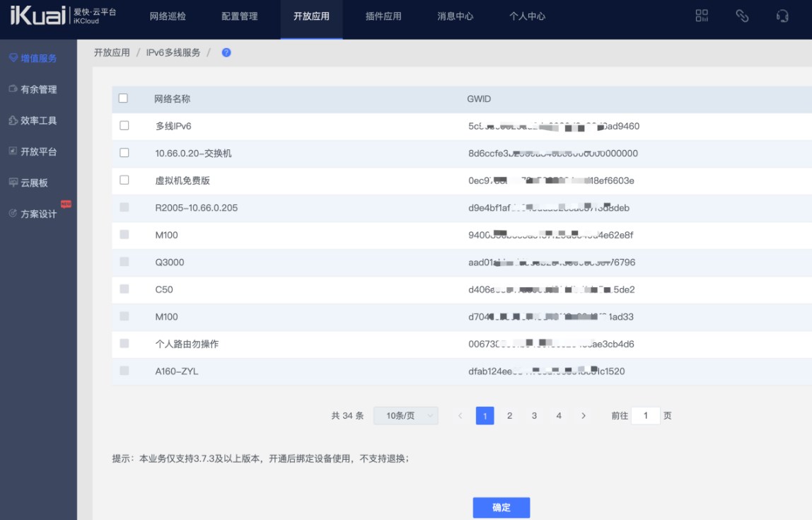Open 增值服务 in the sidebar
Viewport: 812px width, 520px height.
(x=39, y=58)
